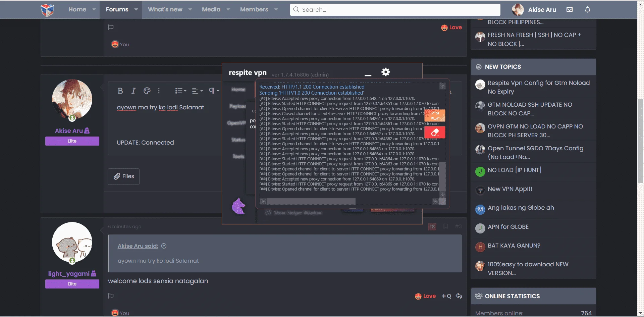This screenshot has height=317, width=644.
Task: Open Akise Aru's large post avatar
Action: tap(72, 99)
